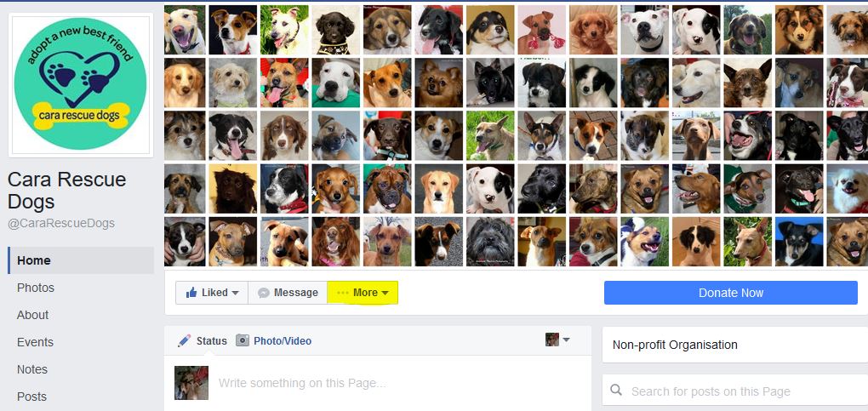Click the thumbs-up icon on Liked button
The image size is (868, 411).
click(191, 293)
